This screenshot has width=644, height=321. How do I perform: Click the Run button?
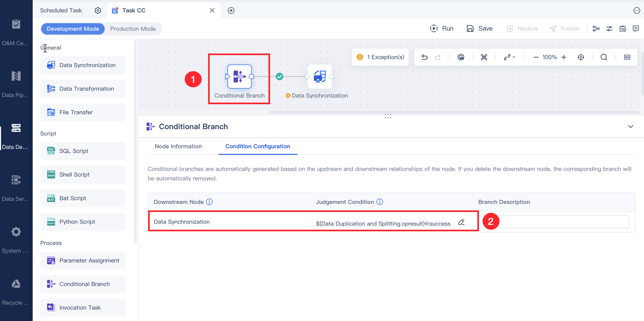[x=442, y=29]
